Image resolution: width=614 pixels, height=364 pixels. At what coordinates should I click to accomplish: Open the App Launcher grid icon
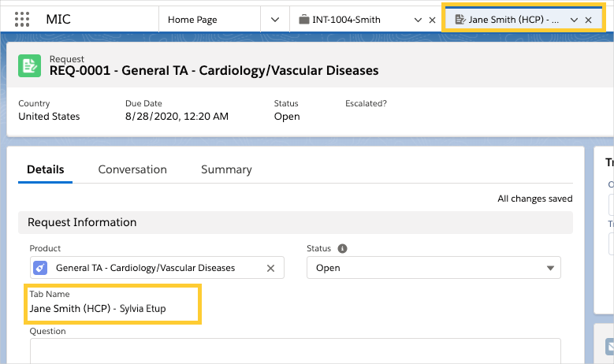point(22,20)
